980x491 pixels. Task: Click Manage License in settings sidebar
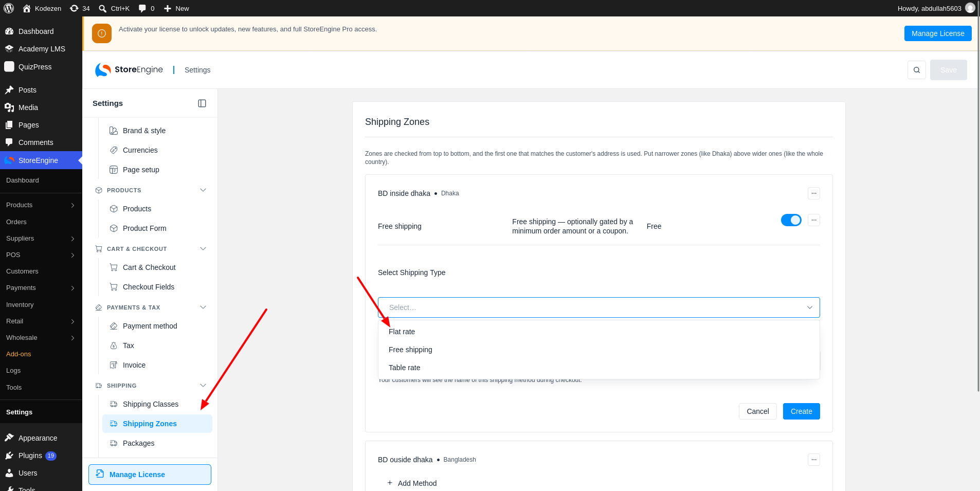pyautogui.click(x=150, y=475)
